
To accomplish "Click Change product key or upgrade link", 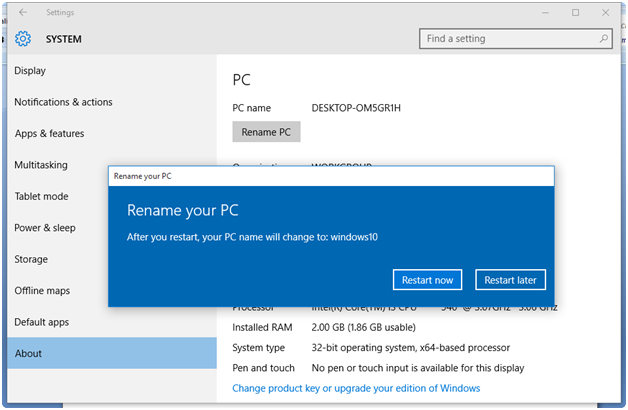I will (356, 388).
